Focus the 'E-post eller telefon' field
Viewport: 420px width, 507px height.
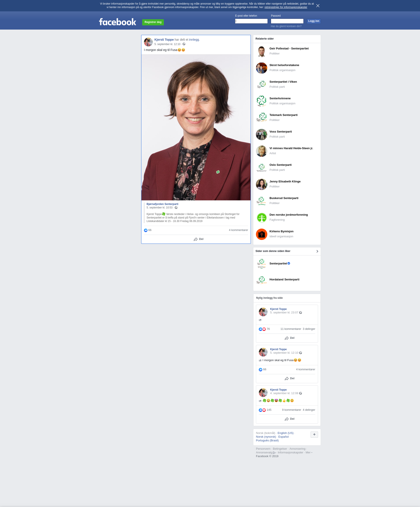point(251,21)
